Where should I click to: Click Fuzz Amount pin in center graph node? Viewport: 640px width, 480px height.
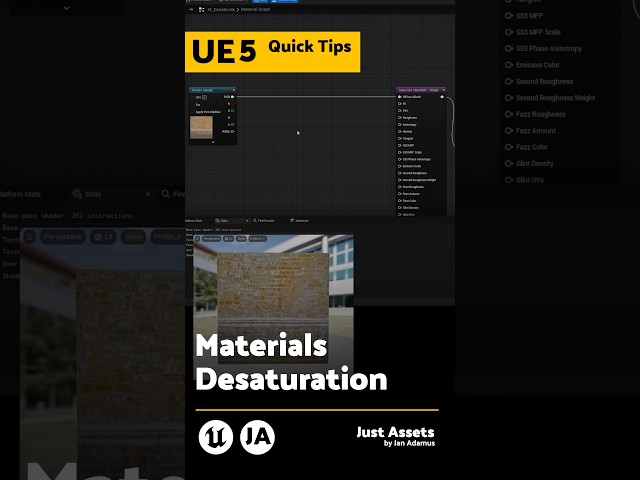click(x=400, y=194)
